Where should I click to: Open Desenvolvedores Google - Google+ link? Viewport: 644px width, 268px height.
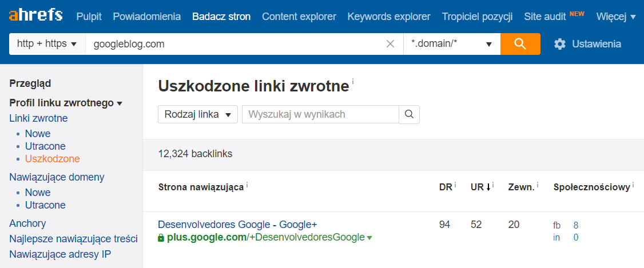tap(237, 225)
